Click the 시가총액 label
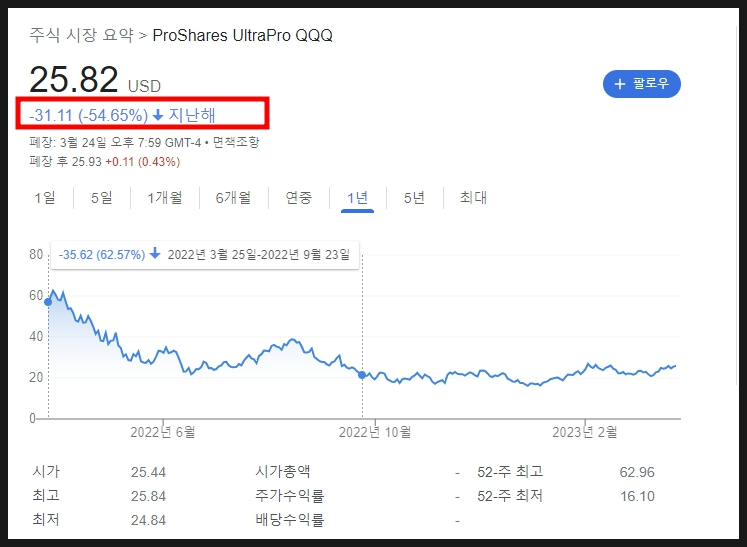This screenshot has width=747, height=547. (x=283, y=472)
